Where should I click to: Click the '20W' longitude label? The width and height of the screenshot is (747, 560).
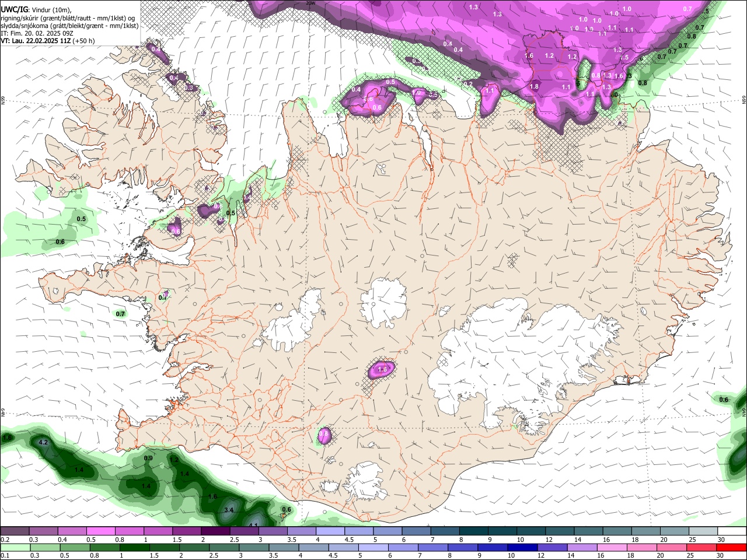(311, 3)
